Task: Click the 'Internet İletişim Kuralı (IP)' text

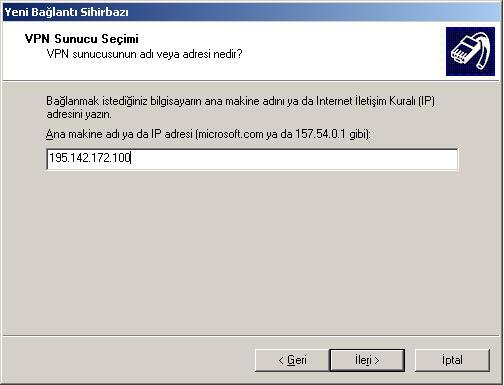Action: tap(375, 101)
